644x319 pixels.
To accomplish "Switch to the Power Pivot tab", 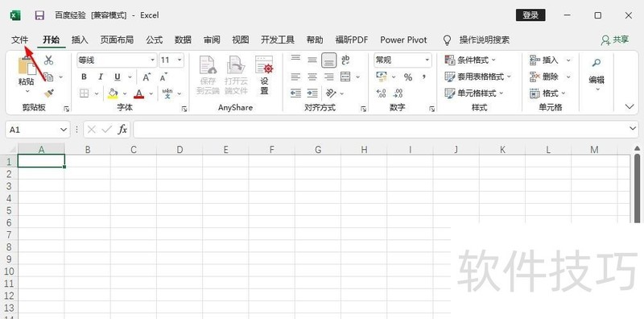I will tap(404, 40).
